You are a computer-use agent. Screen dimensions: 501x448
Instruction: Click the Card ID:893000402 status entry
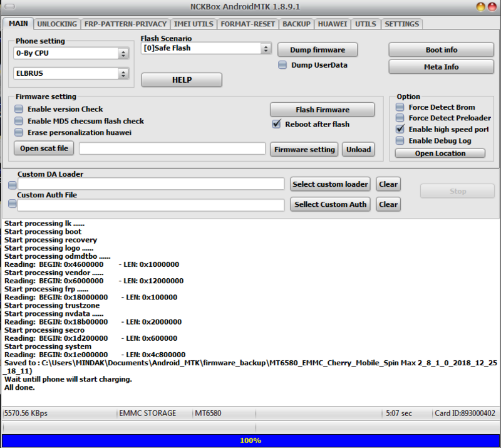[x=465, y=414]
